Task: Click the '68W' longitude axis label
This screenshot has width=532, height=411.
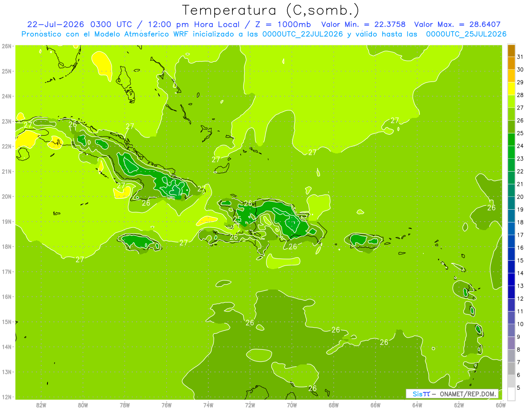Action: point(334,405)
